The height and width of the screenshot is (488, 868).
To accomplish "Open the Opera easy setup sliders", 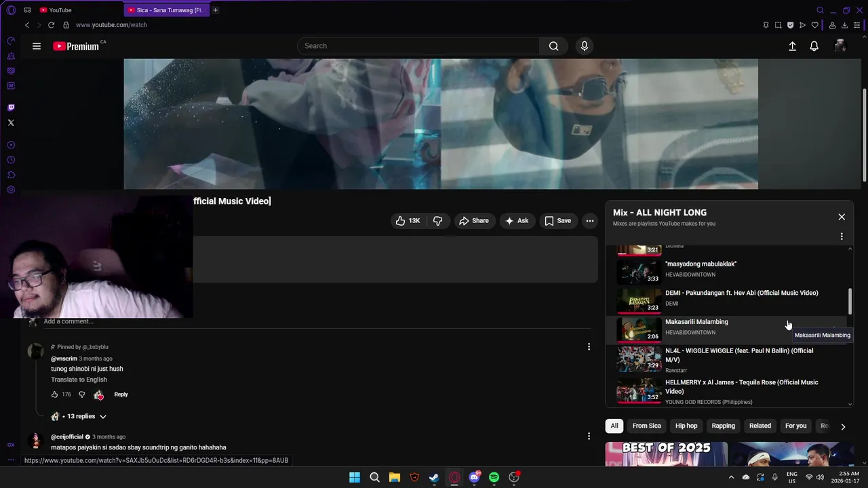I will tap(856, 25).
